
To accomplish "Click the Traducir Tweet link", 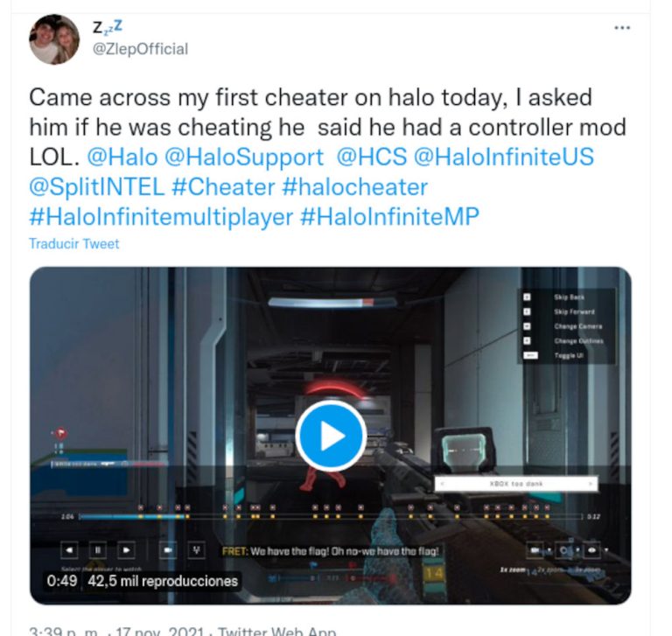I will 74,243.
